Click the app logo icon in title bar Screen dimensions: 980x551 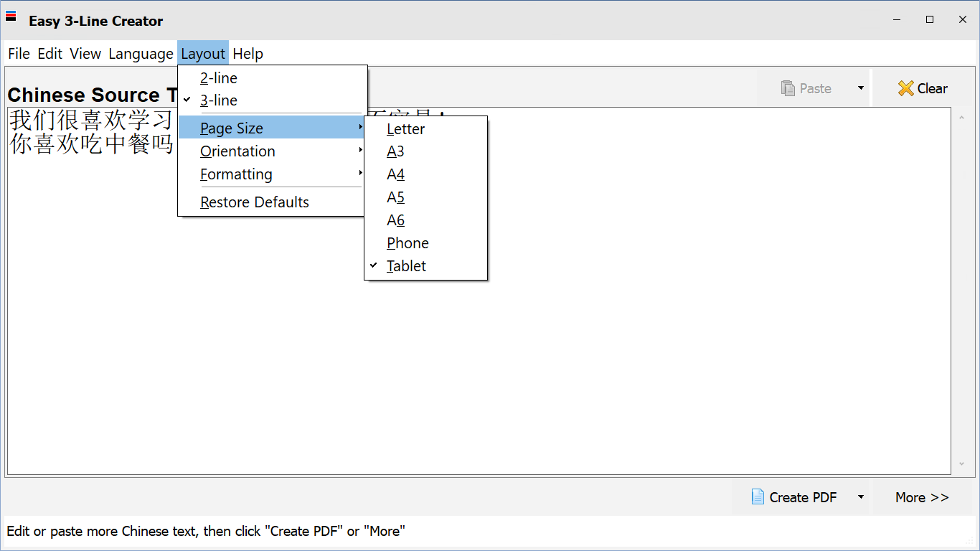(x=11, y=16)
